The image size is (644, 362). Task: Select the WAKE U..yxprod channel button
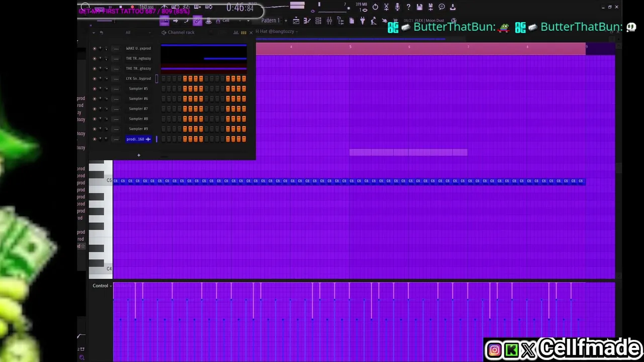click(x=138, y=48)
